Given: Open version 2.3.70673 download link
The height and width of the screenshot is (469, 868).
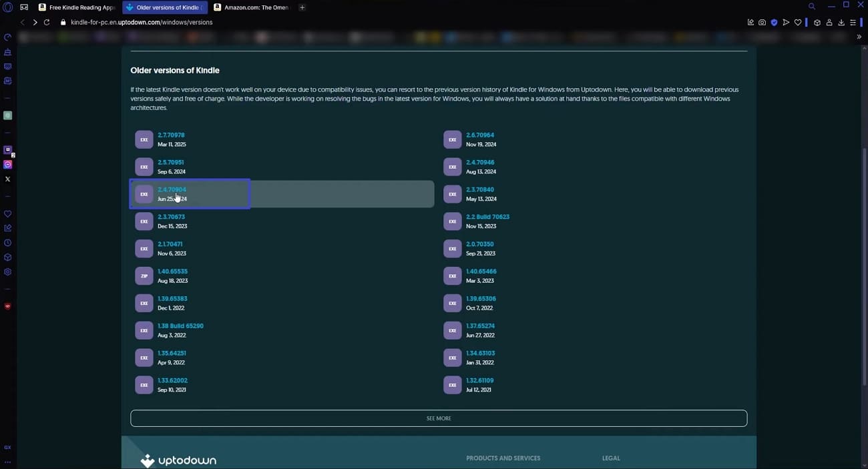Looking at the screenshot, I should pos(171,217).
